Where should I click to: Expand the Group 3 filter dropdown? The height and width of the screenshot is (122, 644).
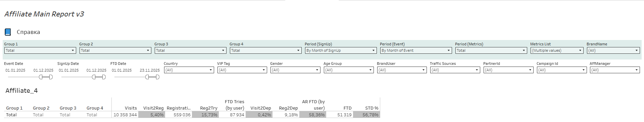190,50
